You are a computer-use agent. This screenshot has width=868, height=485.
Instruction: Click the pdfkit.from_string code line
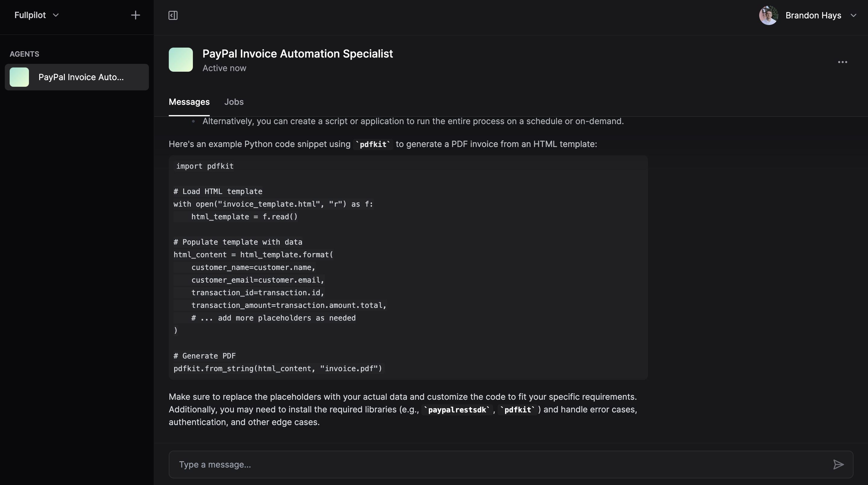(278, 368)
